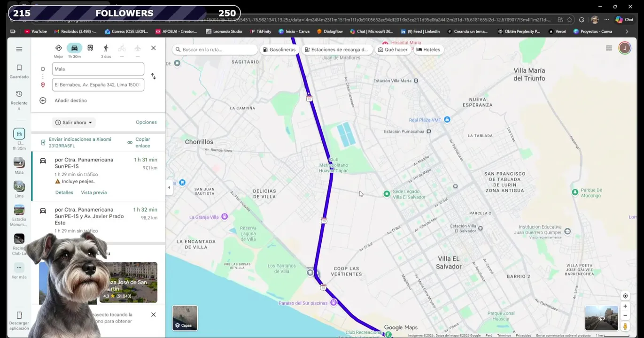The height and width of the screenshot is (338, 644).
Task: Open the Racing Club recent shortcut
Action: click(x=19, y=244)
